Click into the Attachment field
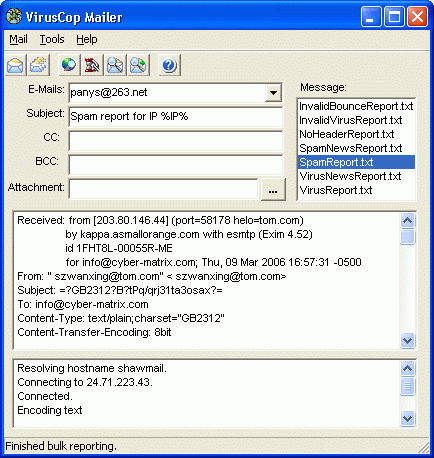434x458 pixels. point(163,189)
